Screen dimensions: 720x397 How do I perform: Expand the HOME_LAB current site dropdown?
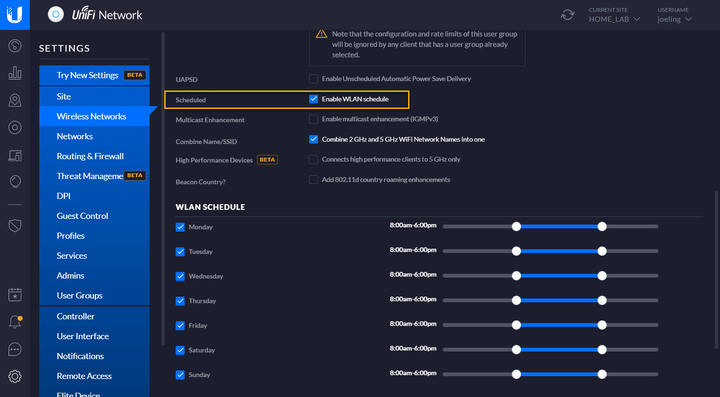pyautogui.click(x=614, y=19)
